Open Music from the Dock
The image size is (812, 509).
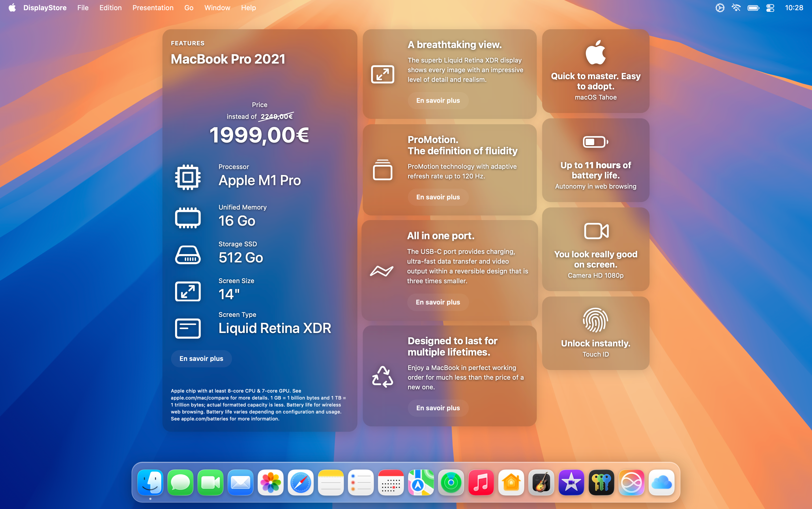(481, 482)
